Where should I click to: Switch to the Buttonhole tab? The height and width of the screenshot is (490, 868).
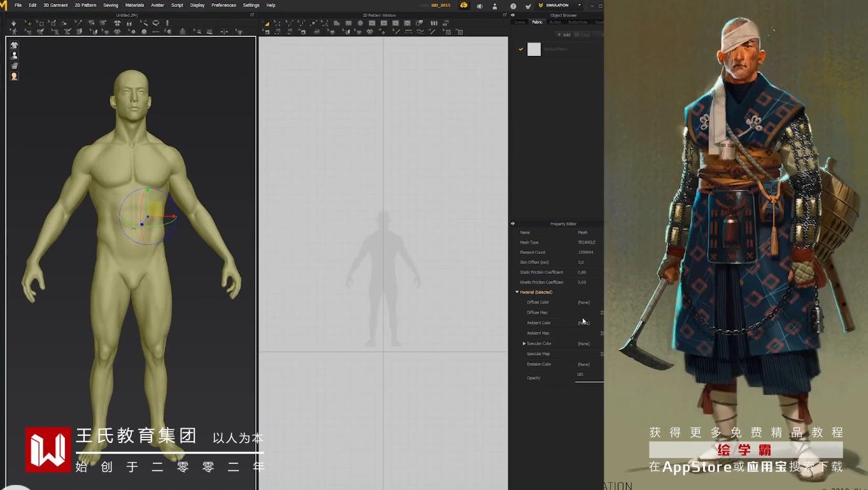[578, 22]
